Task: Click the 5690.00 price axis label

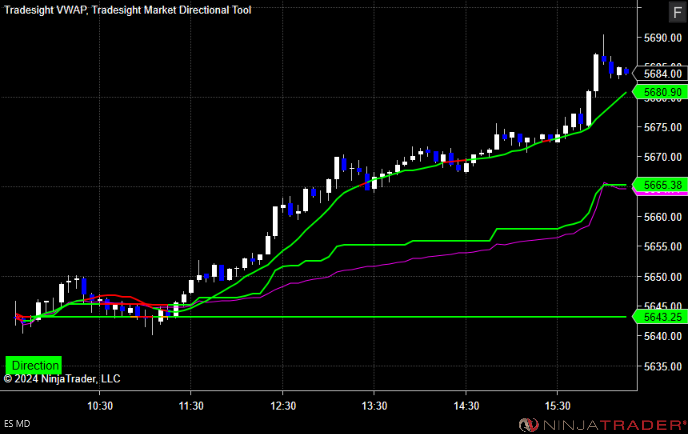Action: [663, 38]
